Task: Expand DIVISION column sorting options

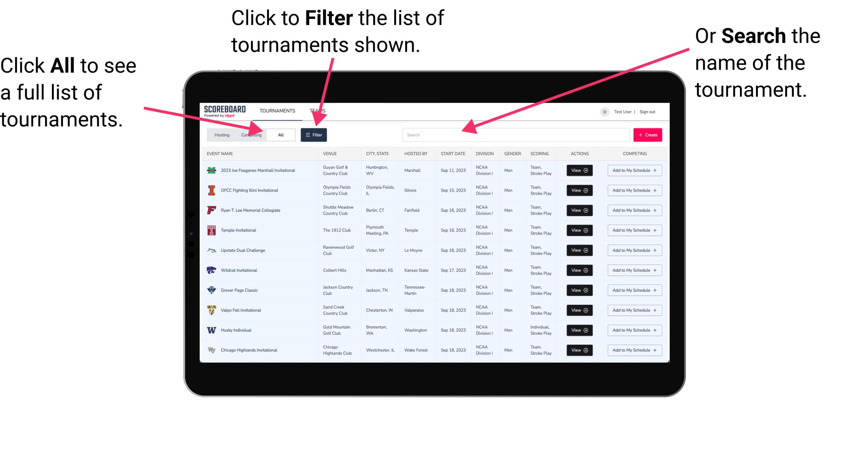Action: (485, 154)
